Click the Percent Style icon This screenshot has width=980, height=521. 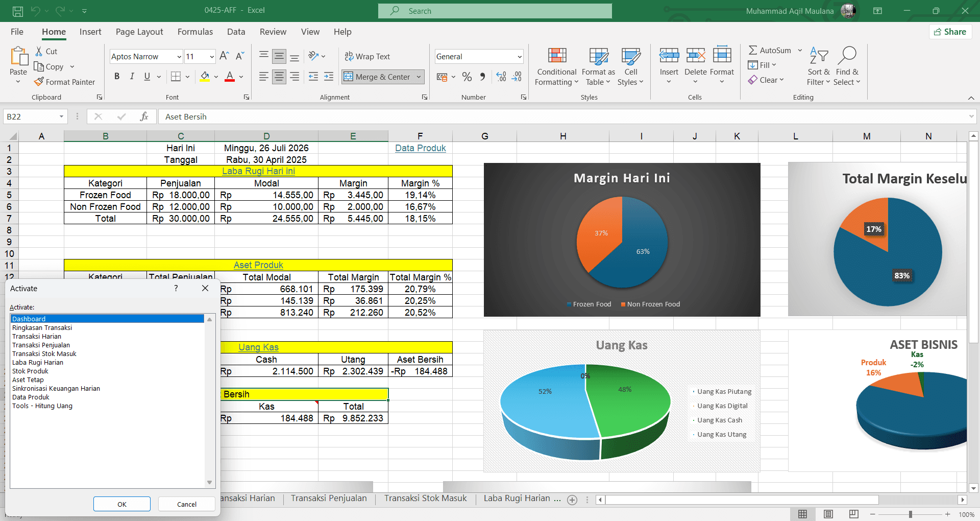pyautogui.click(x=467, y=77)
